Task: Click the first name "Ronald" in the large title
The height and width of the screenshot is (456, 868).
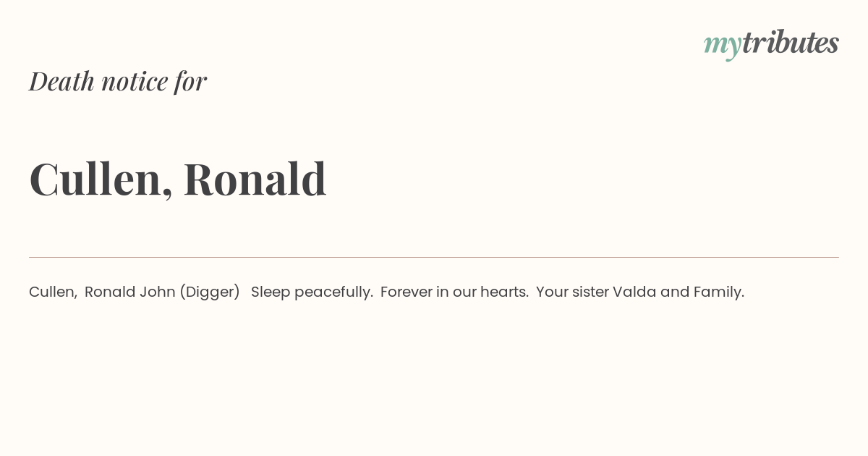Action: tap(255, 179)
